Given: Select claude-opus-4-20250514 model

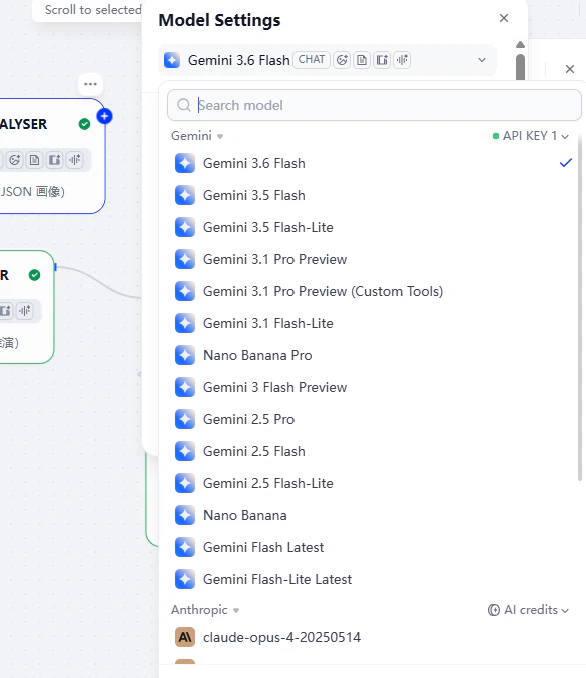Looking at the screenshot, I should tap(372, 637).
